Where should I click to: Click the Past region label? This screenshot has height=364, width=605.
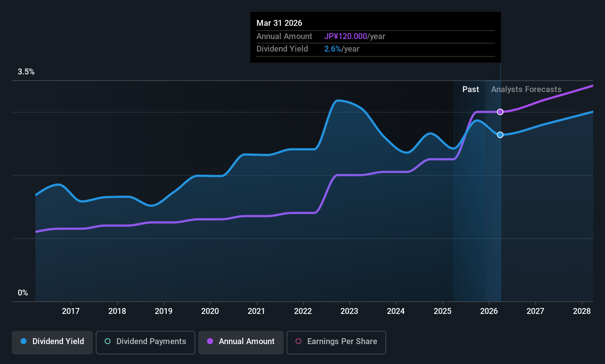point(471,90)
